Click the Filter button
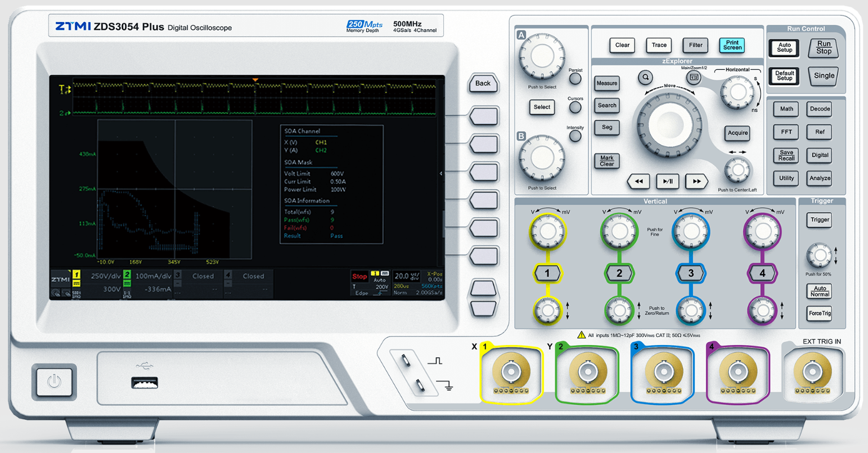The image size is (868, 453). click(x=695, y=45)
